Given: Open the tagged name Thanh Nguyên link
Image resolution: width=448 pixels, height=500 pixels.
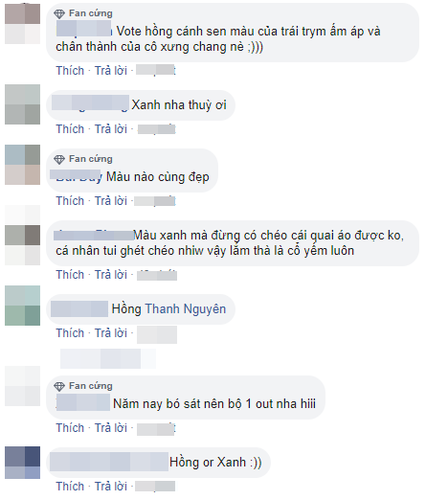Looking at the screenshot, I should (186, 309).
